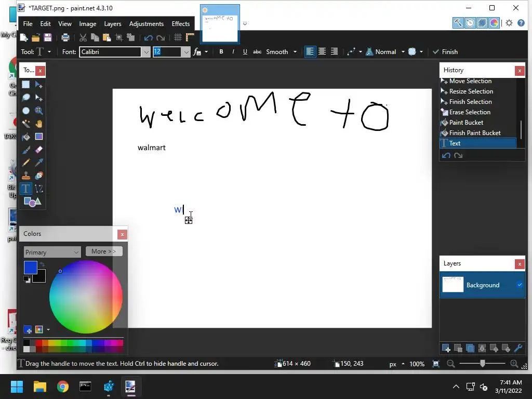Click the black secondary color swatch
532x399 pixels.
pyautogui.click(x=41, y=277)
